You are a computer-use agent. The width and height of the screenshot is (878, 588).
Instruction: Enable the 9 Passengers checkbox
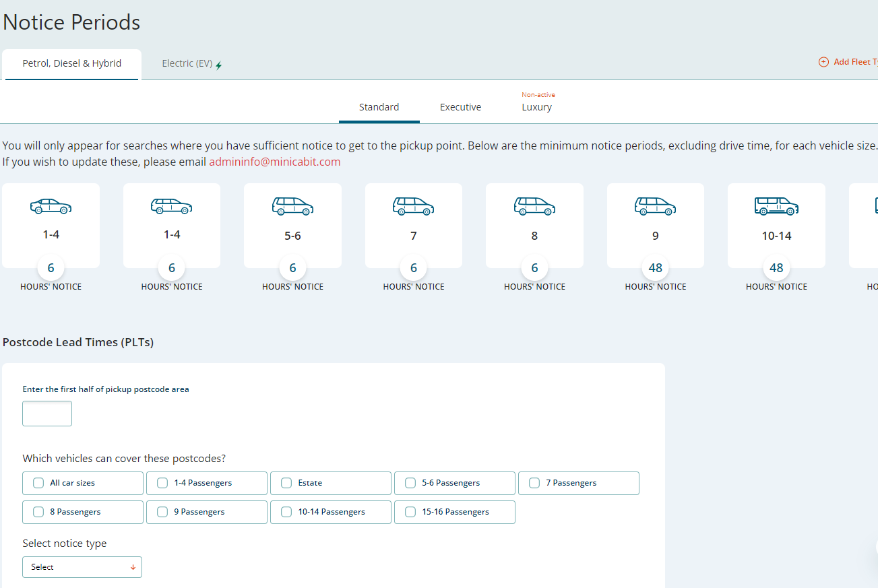(162, 512)
